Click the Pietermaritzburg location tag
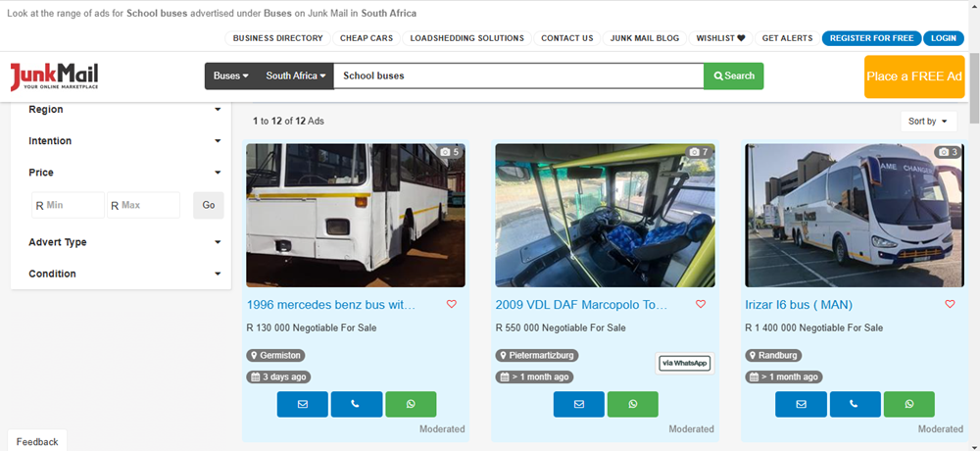 (x=537, y=355)
